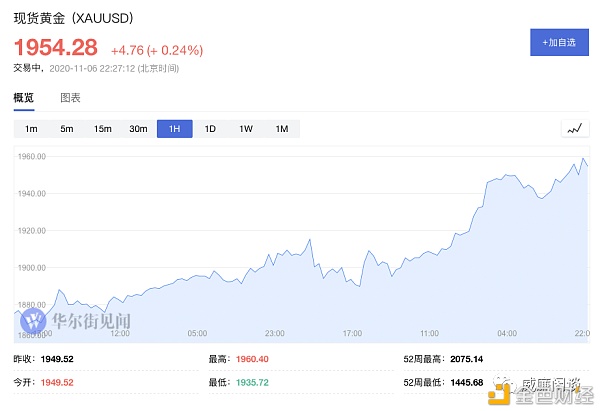Click the chart peak near 1960.00

point(583,158)
